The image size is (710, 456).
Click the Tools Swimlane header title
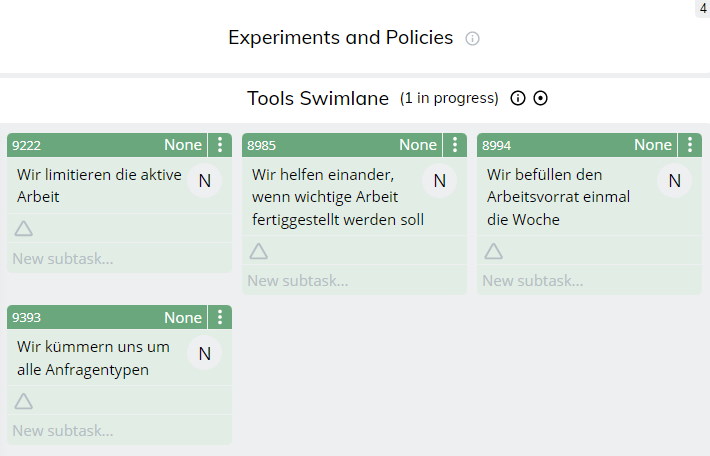coord(318,98)
